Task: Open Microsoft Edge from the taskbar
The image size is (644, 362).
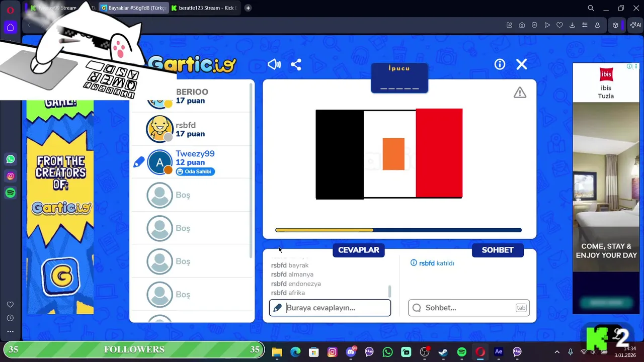Action: click(295, 352)
